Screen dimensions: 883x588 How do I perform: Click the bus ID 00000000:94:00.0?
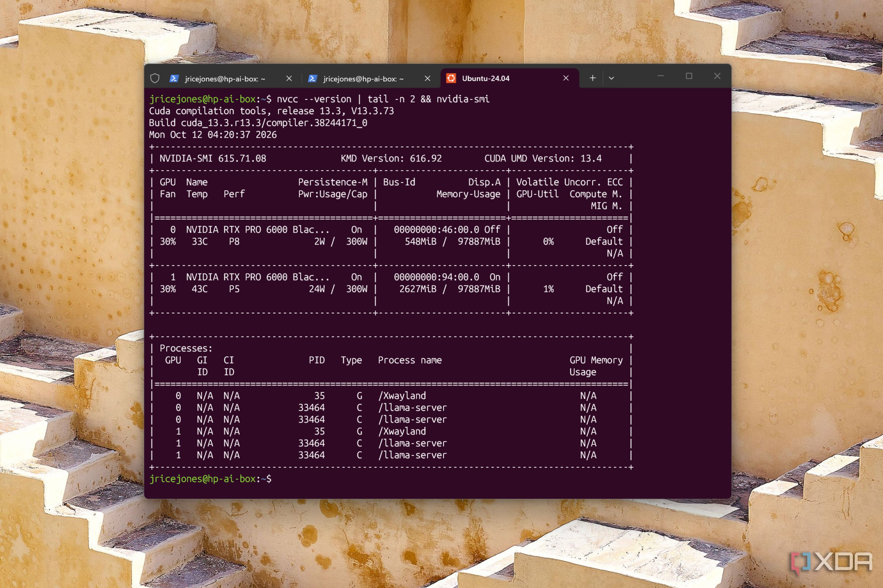click(x=436, y=277)
